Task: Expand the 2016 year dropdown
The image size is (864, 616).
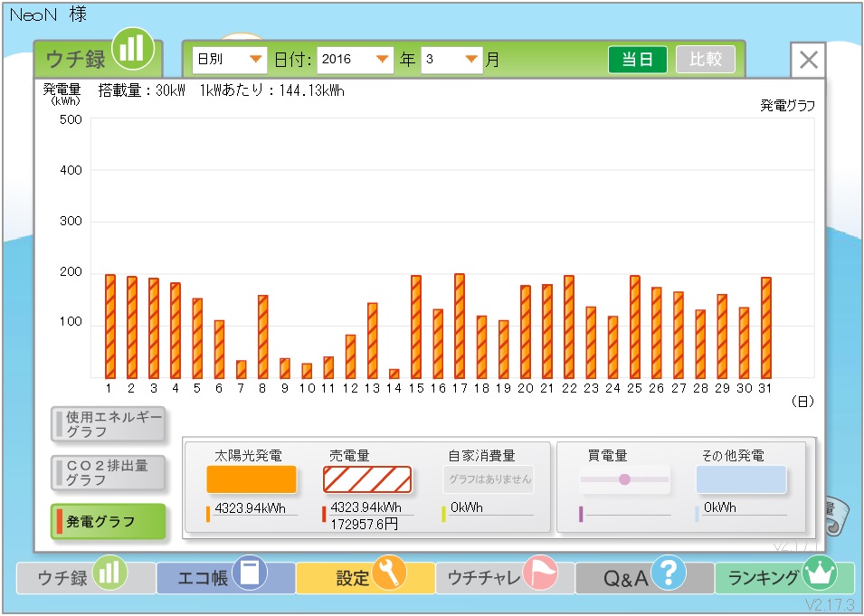Action: pyautogui.click(x=355, y=60)
